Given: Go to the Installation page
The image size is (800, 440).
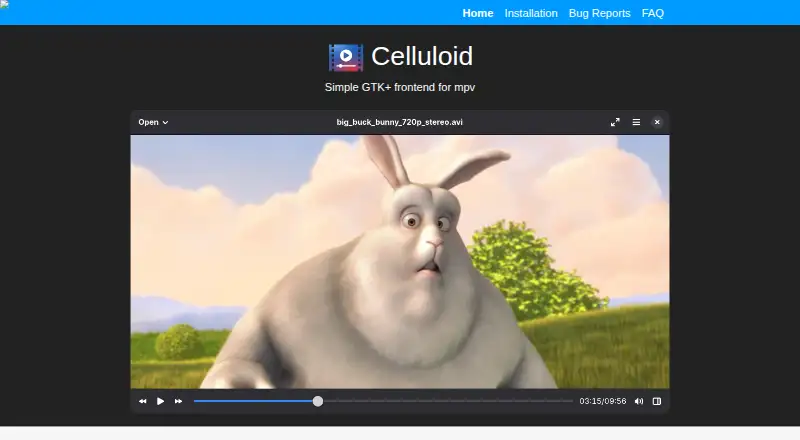Looking at the screenshot, I should click(531, 13).
